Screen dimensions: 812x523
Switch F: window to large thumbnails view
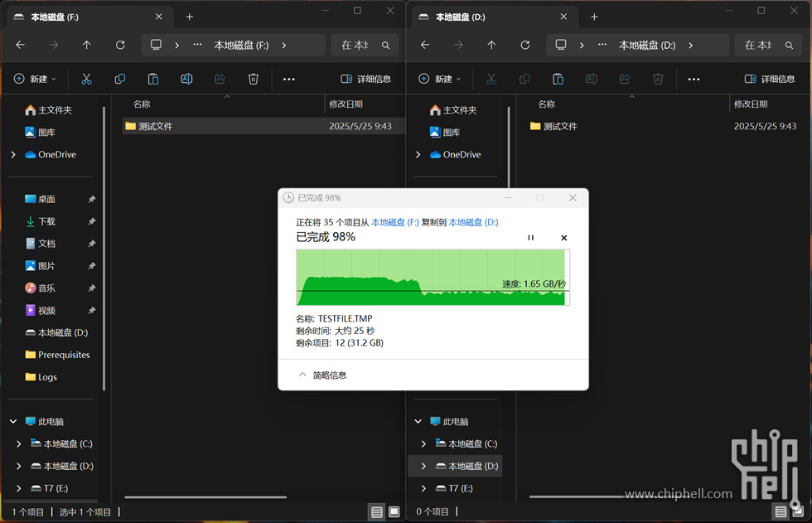tap(394, 512)
